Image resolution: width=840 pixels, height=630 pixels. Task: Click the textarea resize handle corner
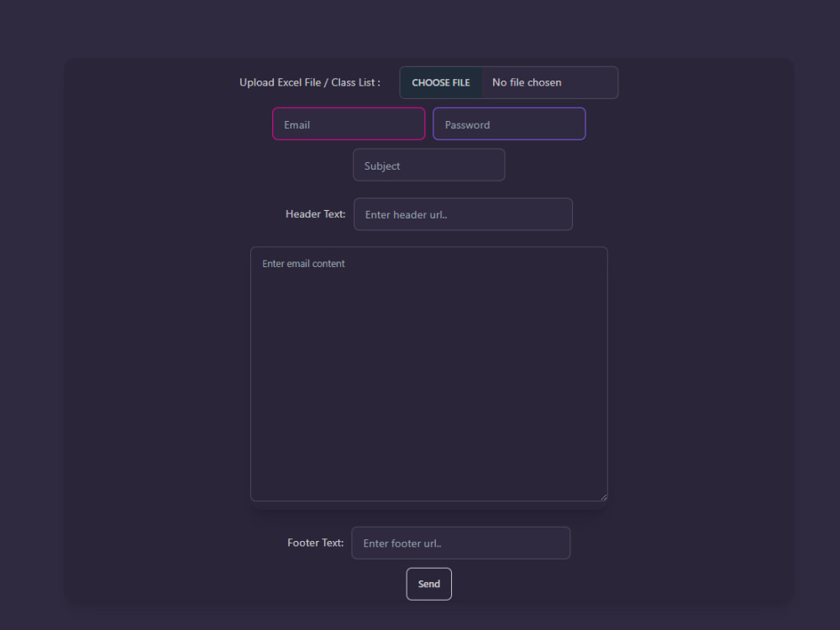[604, 497]
